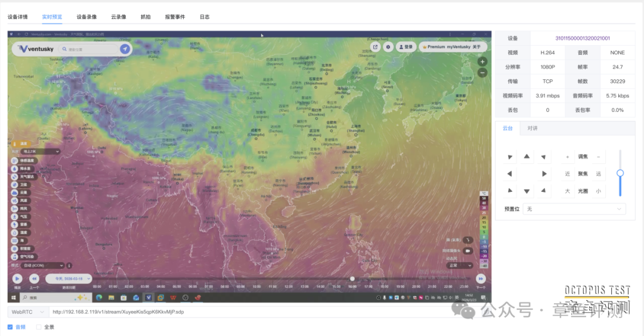
Task: Click the 上一个 previous step button
Action: (34, 279)
